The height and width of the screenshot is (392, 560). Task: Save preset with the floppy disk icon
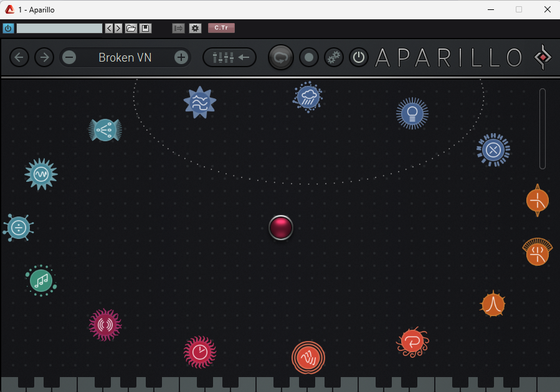[145, 28]
